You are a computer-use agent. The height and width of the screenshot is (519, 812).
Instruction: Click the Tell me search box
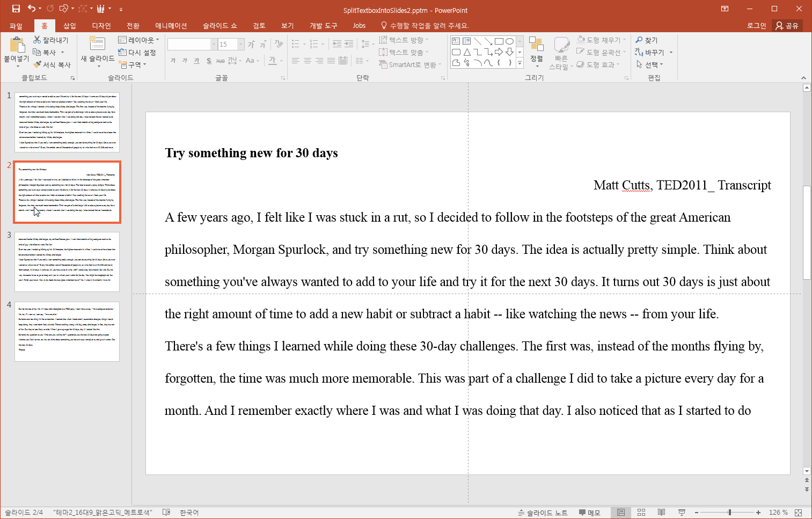pos(425,26)
